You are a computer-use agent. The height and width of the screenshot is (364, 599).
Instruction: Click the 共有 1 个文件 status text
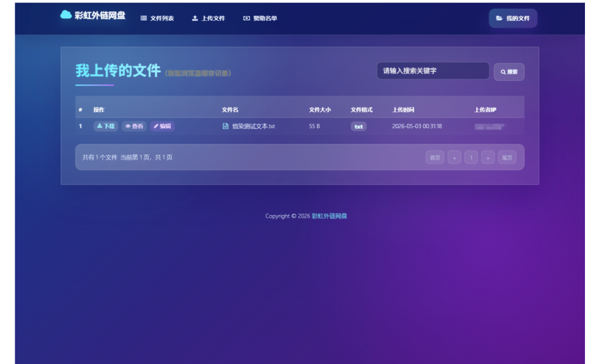click(x=99, y=157)
